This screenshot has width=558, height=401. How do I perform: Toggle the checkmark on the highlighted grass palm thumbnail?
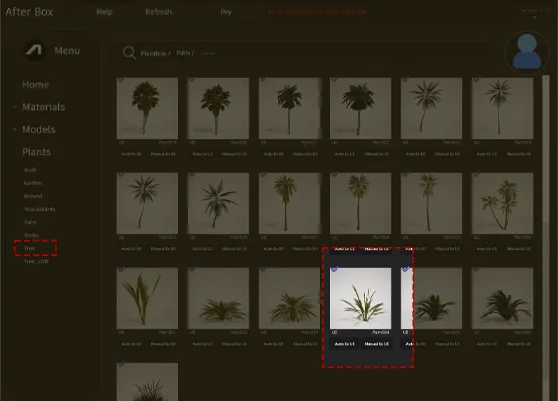pos(334,269)
